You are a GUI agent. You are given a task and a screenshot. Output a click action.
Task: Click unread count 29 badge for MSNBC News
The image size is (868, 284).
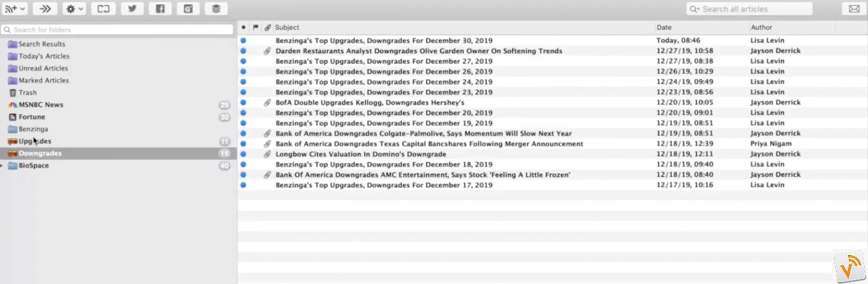pyautogui.click(x=224, y=105)
